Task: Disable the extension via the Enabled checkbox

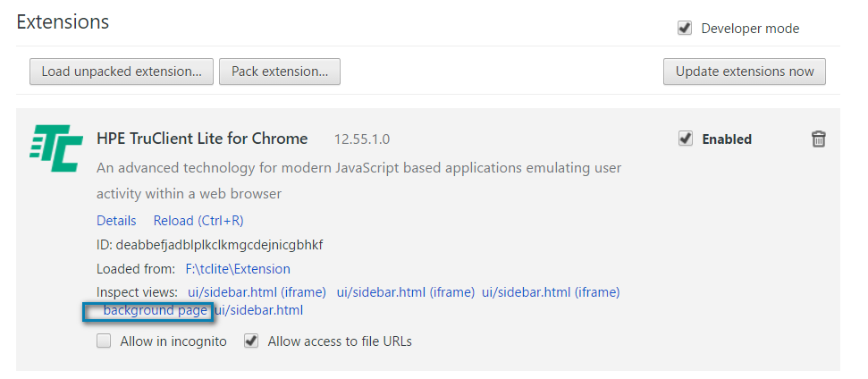Action: 686,139
